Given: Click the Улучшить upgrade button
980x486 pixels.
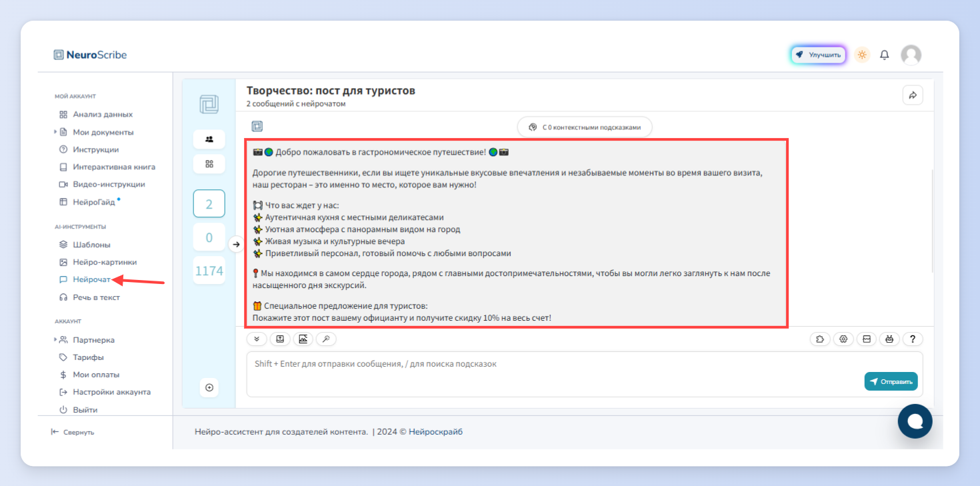Looking at the screenshot, I should pyautogui.click(x=819, y=55).
